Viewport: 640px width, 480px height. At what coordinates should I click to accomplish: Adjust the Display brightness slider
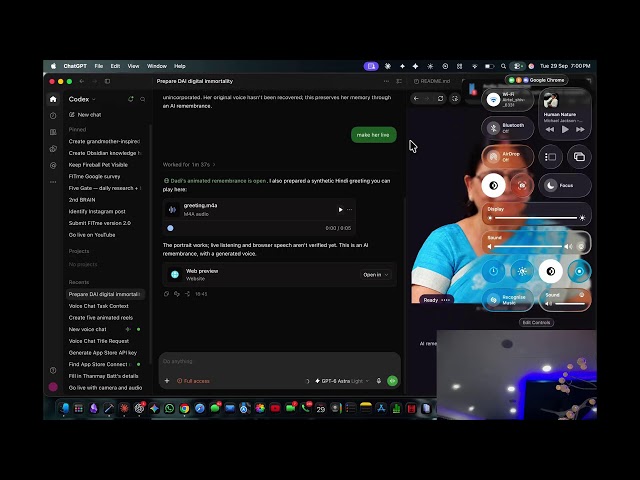click(536, 218)
